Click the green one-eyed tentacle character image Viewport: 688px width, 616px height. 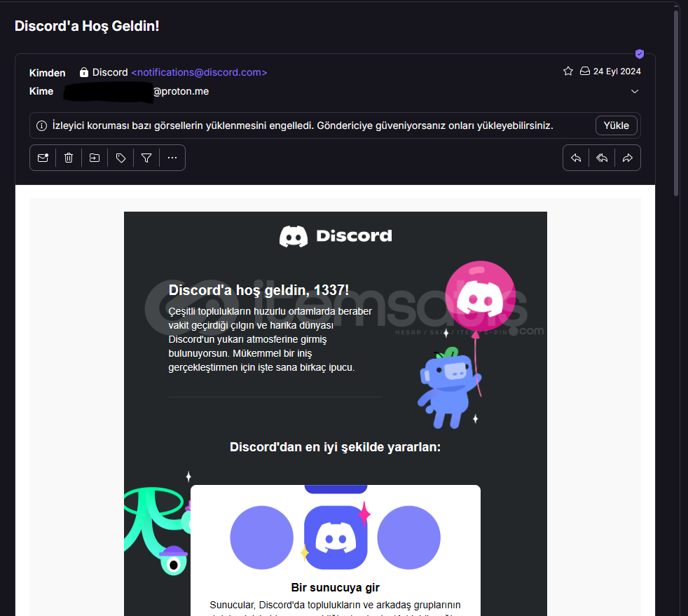157,530
